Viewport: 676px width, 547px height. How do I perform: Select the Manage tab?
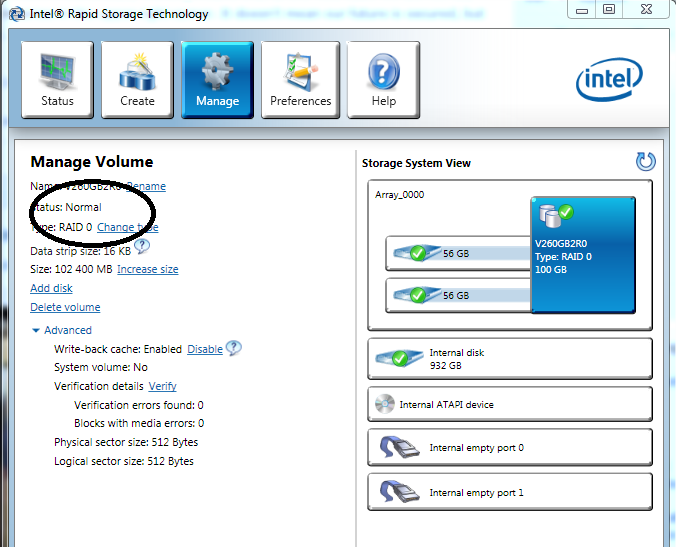[x=217, y=79]
